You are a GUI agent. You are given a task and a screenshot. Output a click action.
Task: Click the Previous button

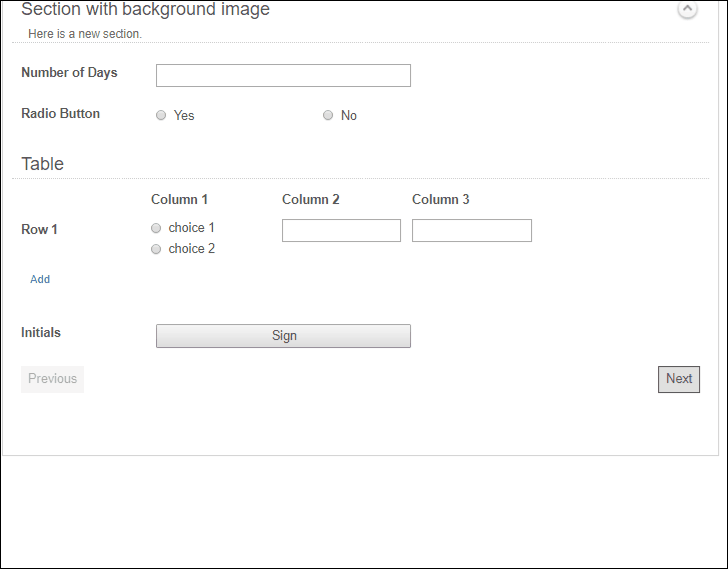pos(52,379)
